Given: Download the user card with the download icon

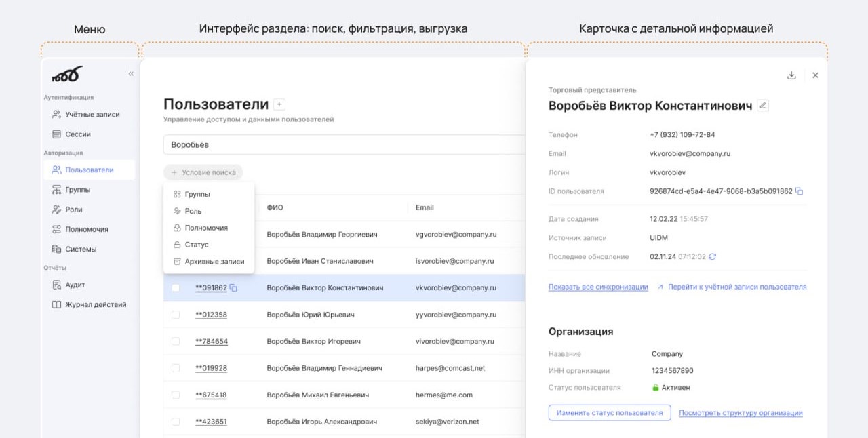Looking at the screenshot, I should tap(791, 75).
